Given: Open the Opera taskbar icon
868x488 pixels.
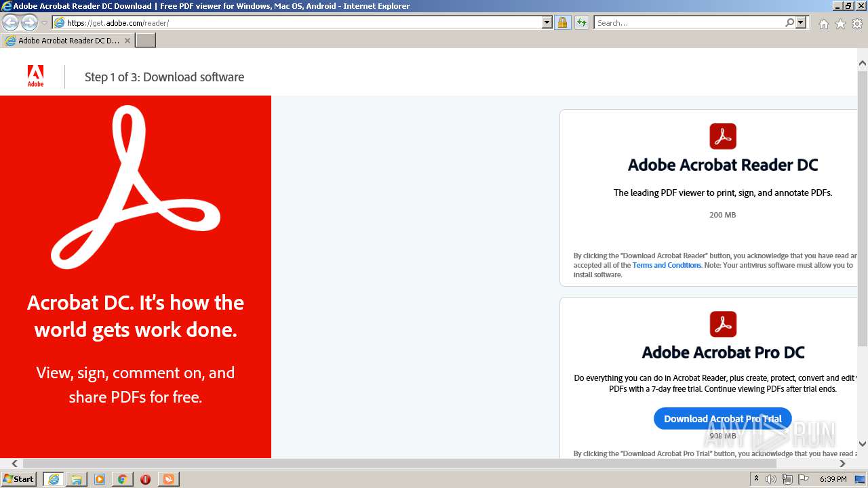Looking at the screenshot, I should tap(145, 479).
